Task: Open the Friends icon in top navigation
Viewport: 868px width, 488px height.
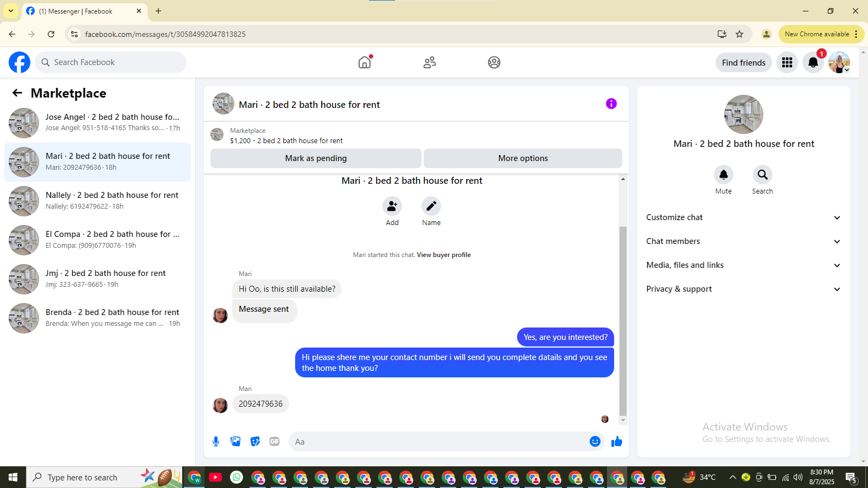Action: click(430, 62)
